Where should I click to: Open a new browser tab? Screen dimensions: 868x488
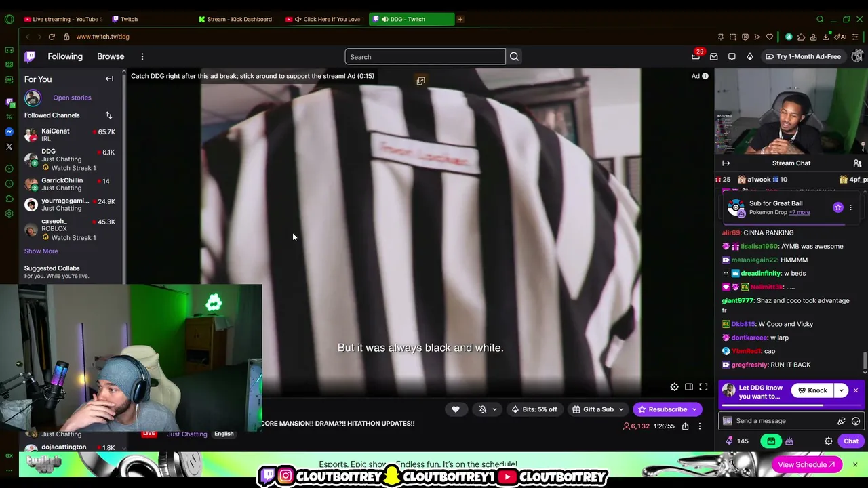[x=460, y=19]
